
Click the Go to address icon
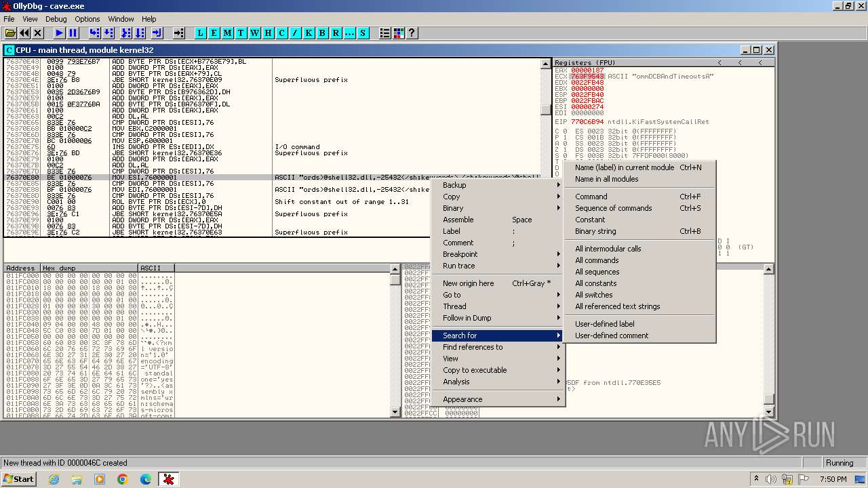178,33
